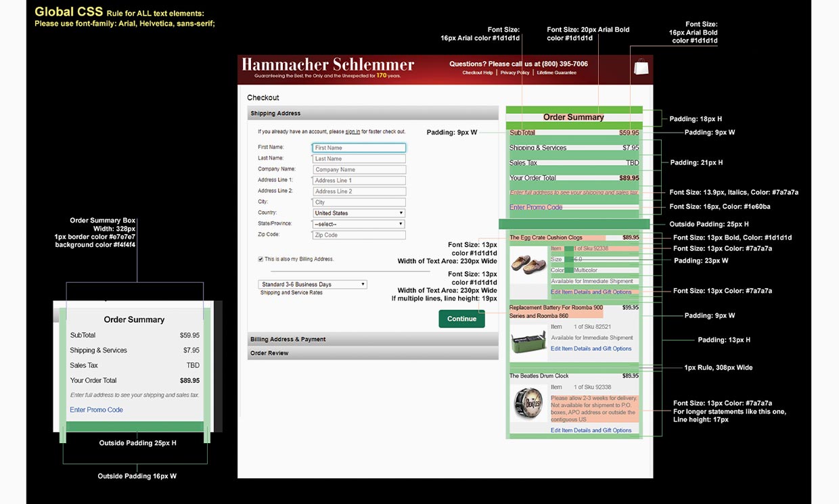This screenshot has width=839, height=504.
Task: Open the Country dropdown showing United States
Action: click(359, 213)
